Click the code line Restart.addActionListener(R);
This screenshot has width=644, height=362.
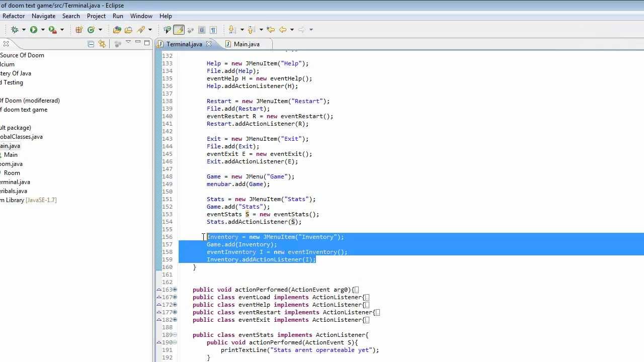tap(258, 124)
